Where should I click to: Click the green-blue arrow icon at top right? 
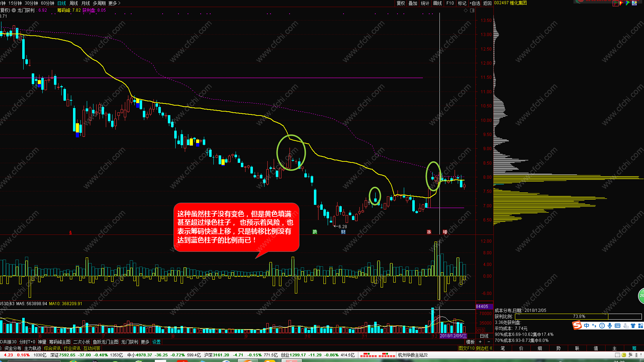(628, 3)
